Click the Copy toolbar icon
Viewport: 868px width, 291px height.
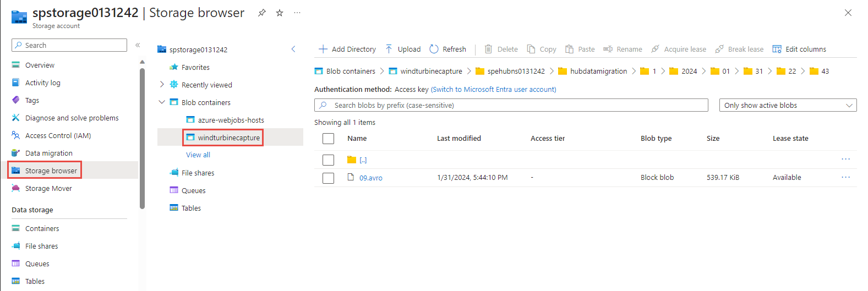(x=531, y=49)
